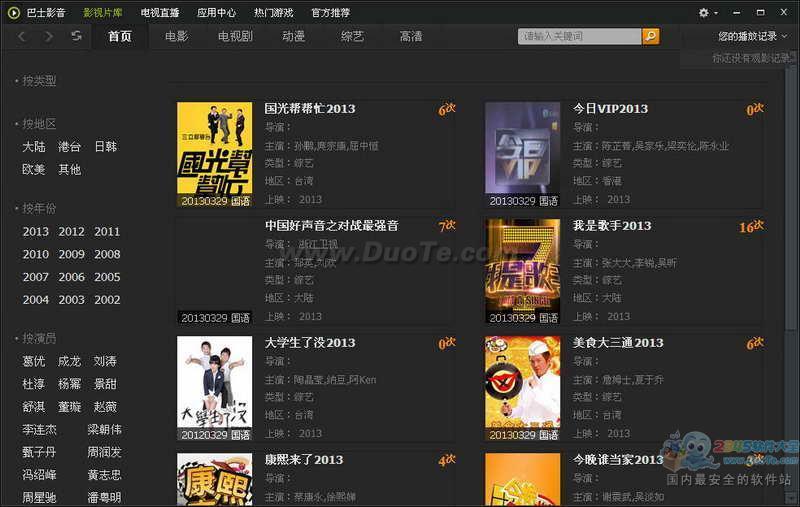Filter by actor 周润发

(104, 452)
